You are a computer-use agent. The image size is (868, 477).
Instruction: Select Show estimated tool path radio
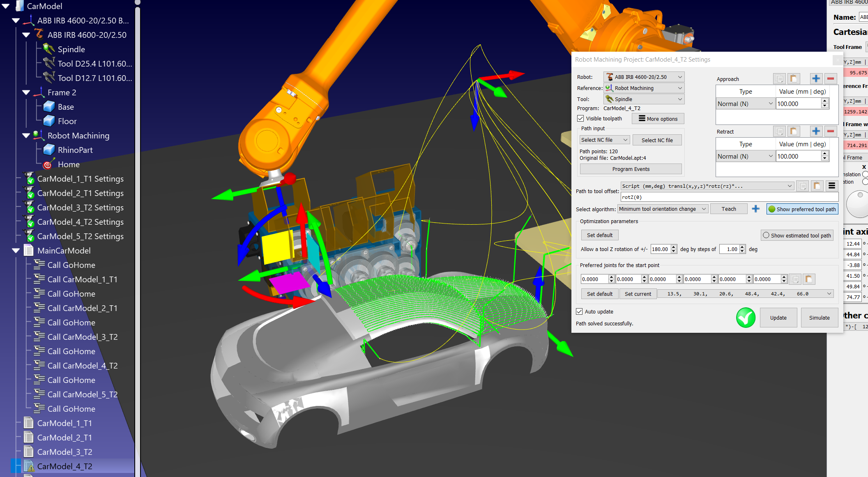[x=766, y=235]
